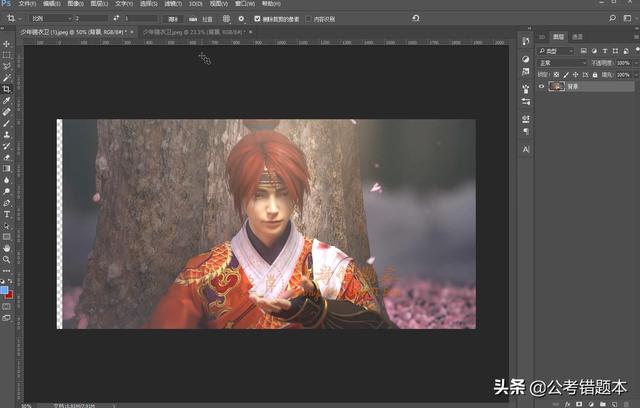Open the layer blend mode dropdown

coord(562,63)
